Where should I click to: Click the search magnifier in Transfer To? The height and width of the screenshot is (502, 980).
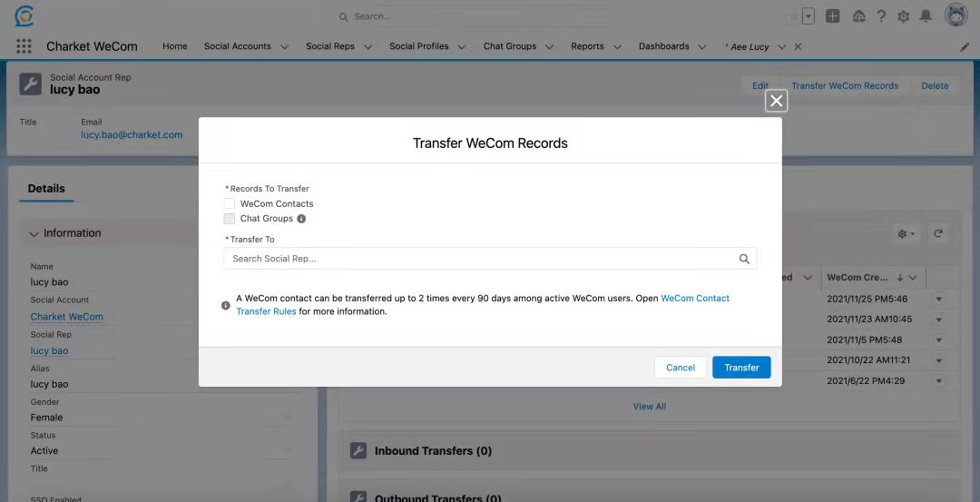point(744,259)
